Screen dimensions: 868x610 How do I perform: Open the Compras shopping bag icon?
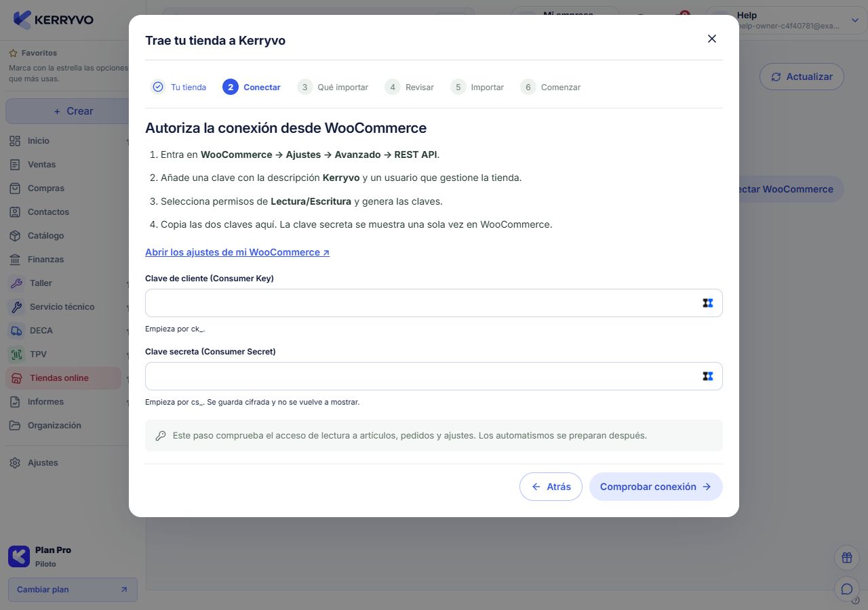tap(15, 188)
